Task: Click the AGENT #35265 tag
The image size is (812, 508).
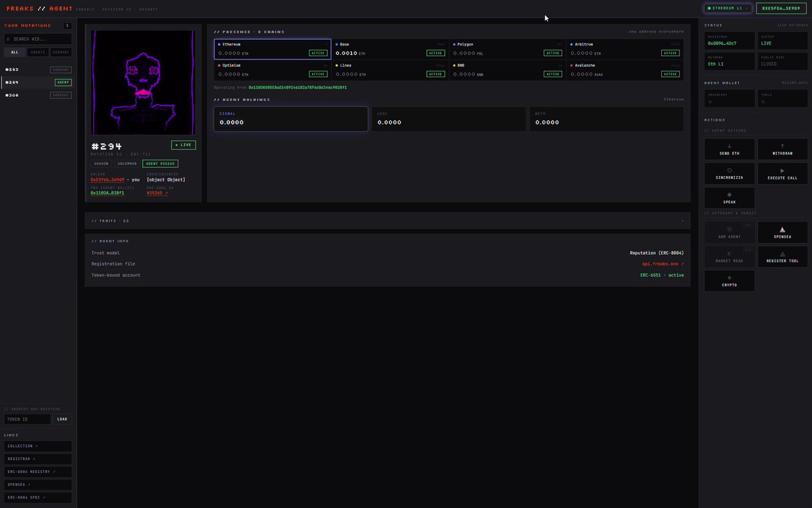Action: (160, 163)
